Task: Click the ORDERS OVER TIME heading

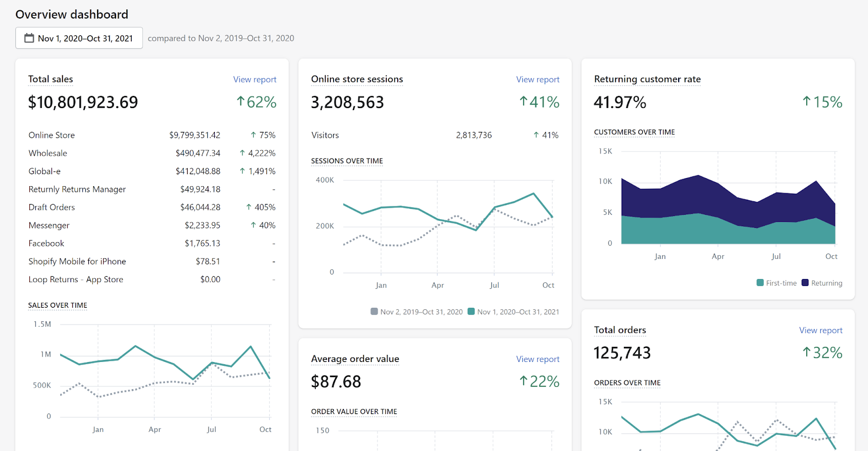Action: click(627, 383)
